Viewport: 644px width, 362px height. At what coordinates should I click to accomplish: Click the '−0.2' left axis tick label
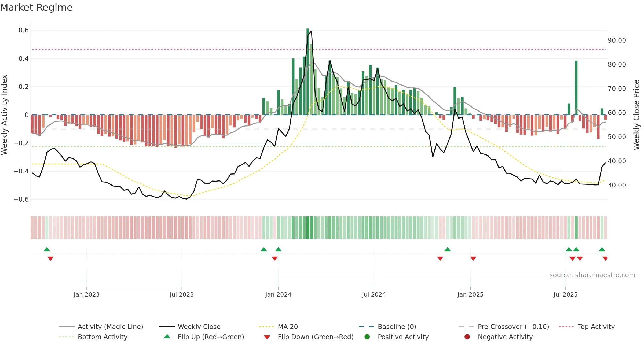pyautogui.click(x=21, y=143)
